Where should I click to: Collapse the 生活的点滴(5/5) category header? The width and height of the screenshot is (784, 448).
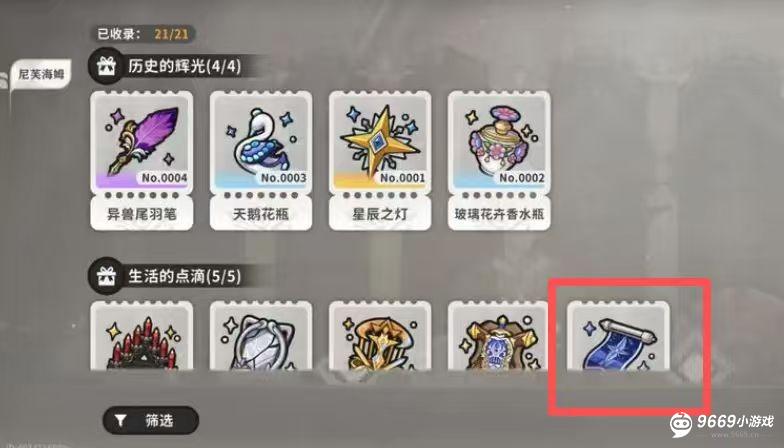tap(172, 276)
